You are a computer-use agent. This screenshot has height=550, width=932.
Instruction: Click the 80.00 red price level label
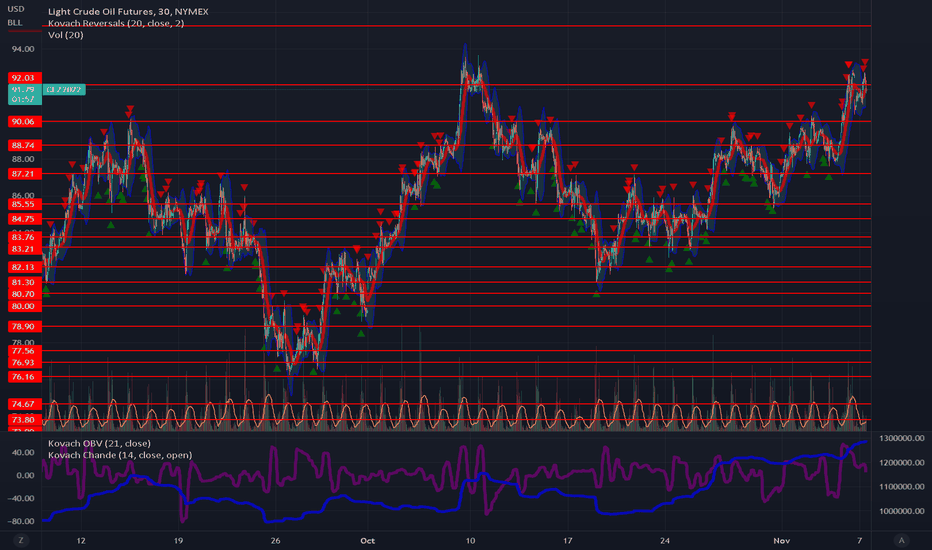click(23, 306)
